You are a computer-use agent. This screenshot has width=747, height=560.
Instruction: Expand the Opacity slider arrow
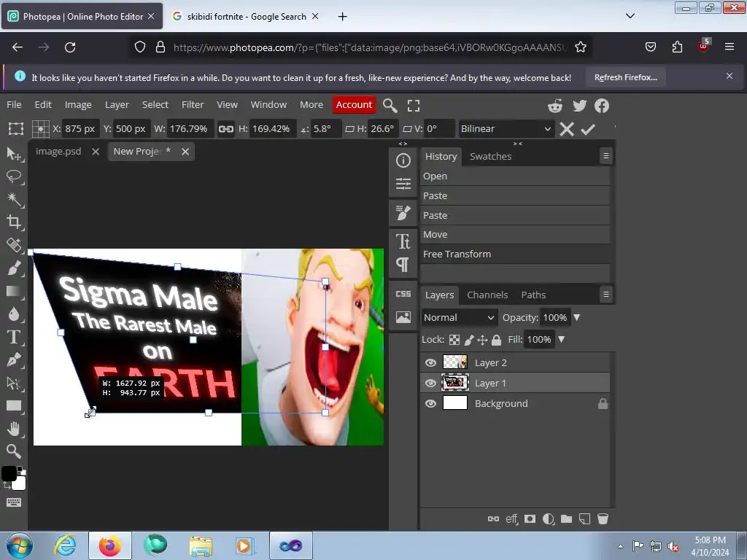[x=576, y=318]
